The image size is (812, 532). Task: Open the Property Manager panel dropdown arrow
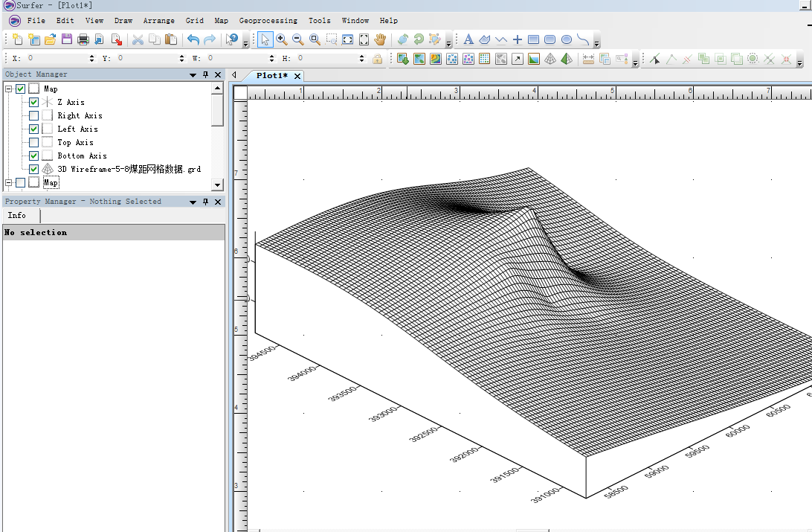tap(193, 202)
